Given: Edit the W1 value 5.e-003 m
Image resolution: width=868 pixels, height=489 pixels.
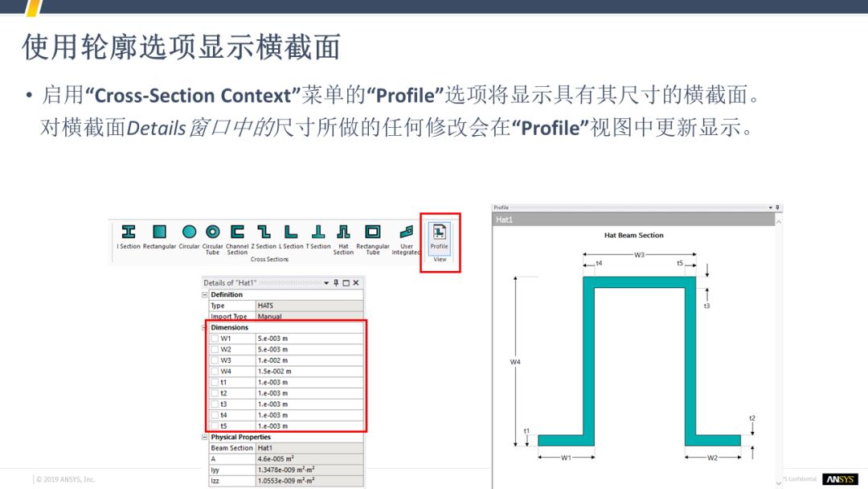Looking at the screenshot, I should pos(309,339).
